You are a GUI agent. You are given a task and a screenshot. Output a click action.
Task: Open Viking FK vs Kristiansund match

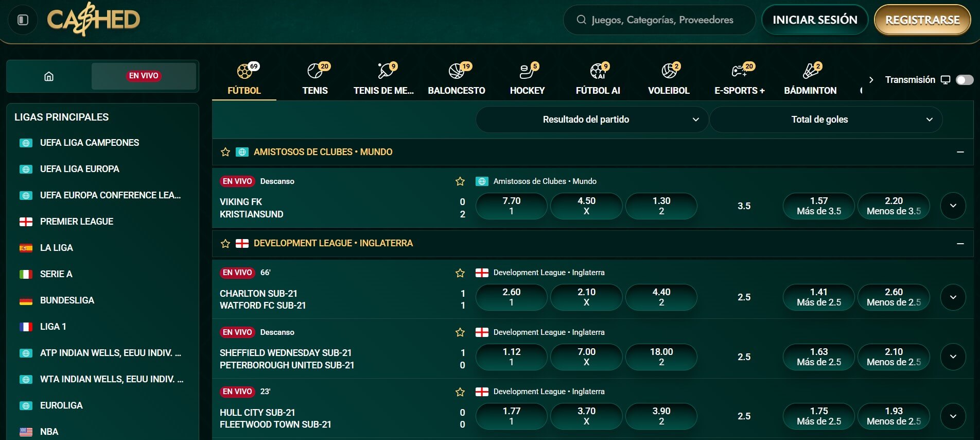(x=251, y=208)
